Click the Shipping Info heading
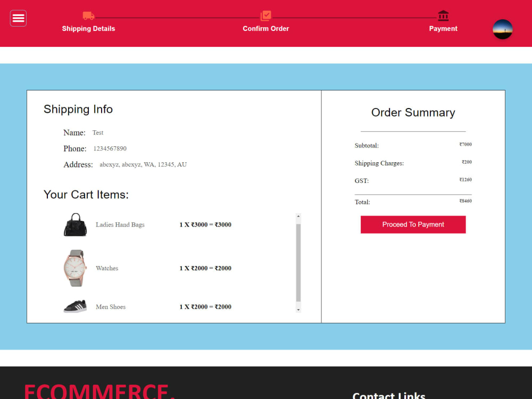Screen dimensions: 532x399 pyautogui.click(x=78, y=109)
